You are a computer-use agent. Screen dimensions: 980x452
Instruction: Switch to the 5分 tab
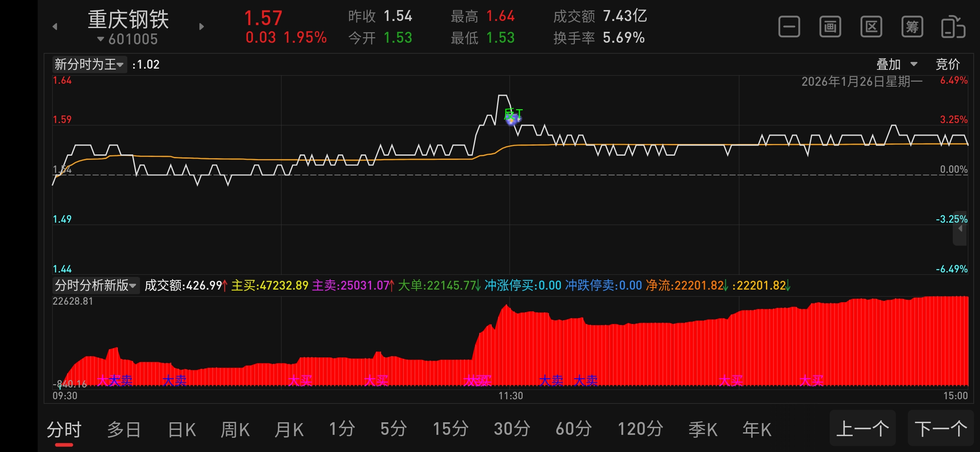click(x=393, y=429)
